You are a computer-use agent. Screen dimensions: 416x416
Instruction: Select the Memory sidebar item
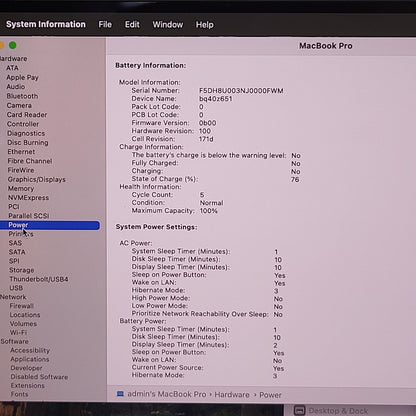(x=21, y=188)
